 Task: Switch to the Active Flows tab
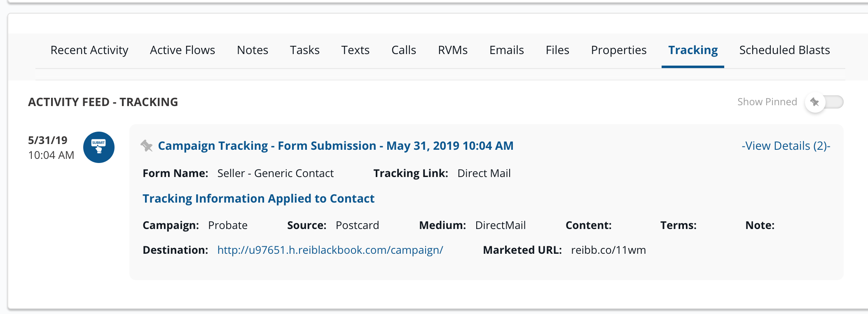click(182, 50)
